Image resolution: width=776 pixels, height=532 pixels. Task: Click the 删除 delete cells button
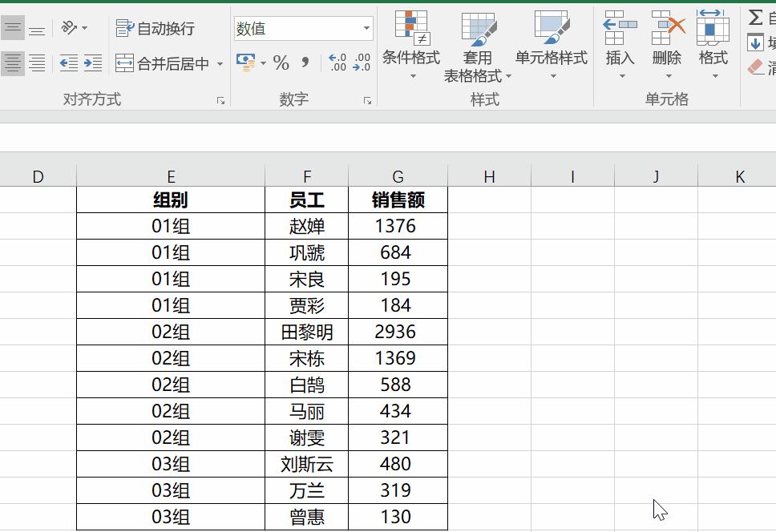(667, 44)
